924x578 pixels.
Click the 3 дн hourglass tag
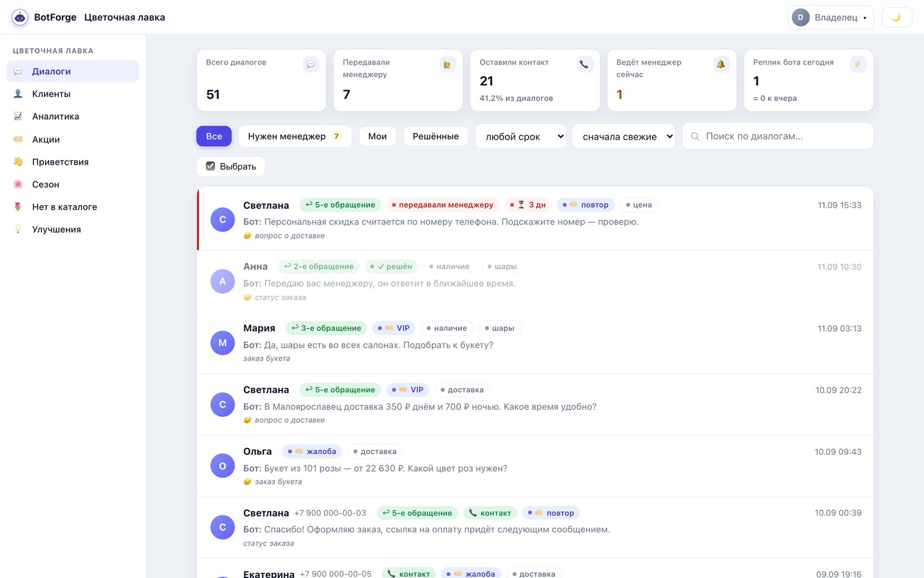point(528,205)
